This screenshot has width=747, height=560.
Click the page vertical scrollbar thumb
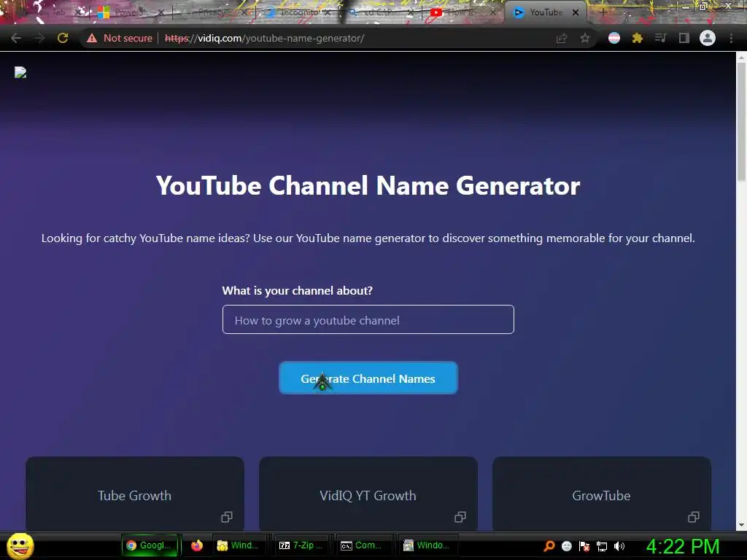coord(741,122)
